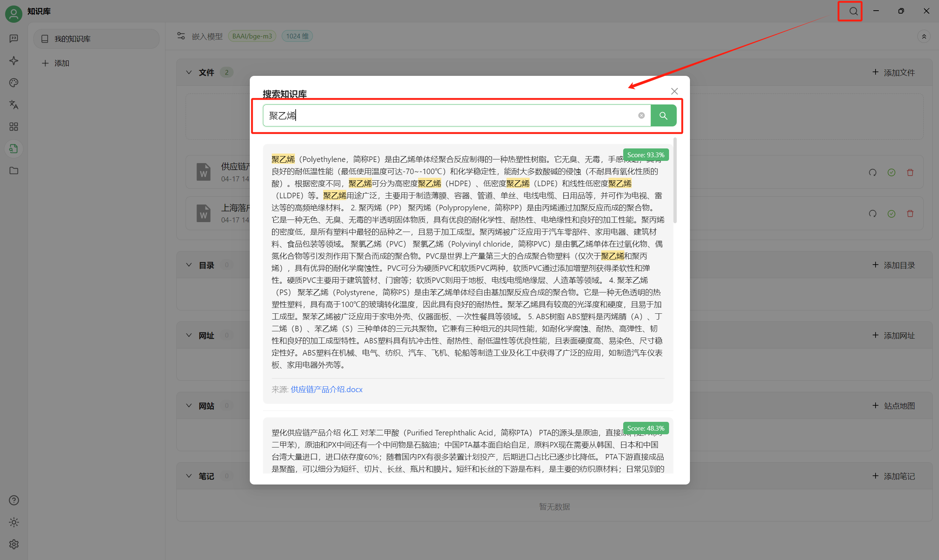Open the painting palette sidebar icon
The width and height of the screenshot is (939, 560).
tap(14, 82)
